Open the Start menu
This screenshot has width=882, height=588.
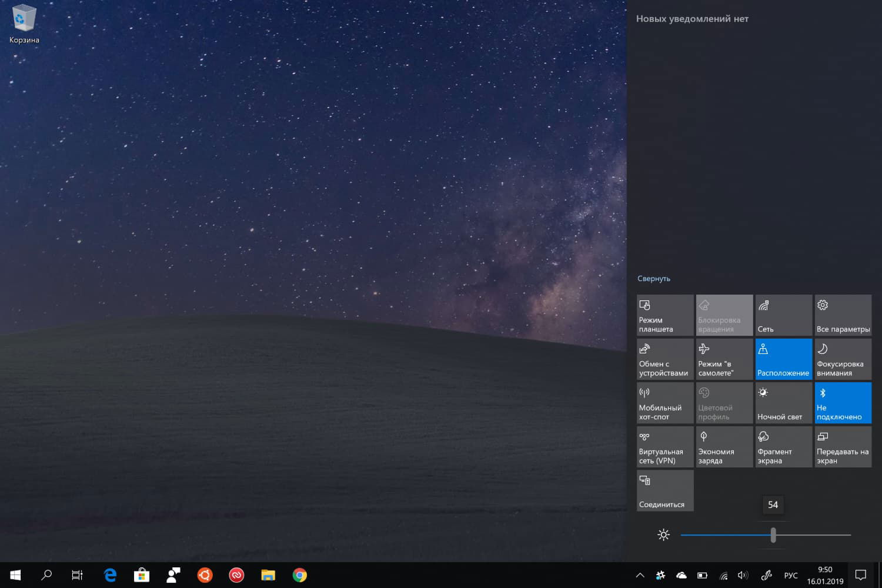14,575
